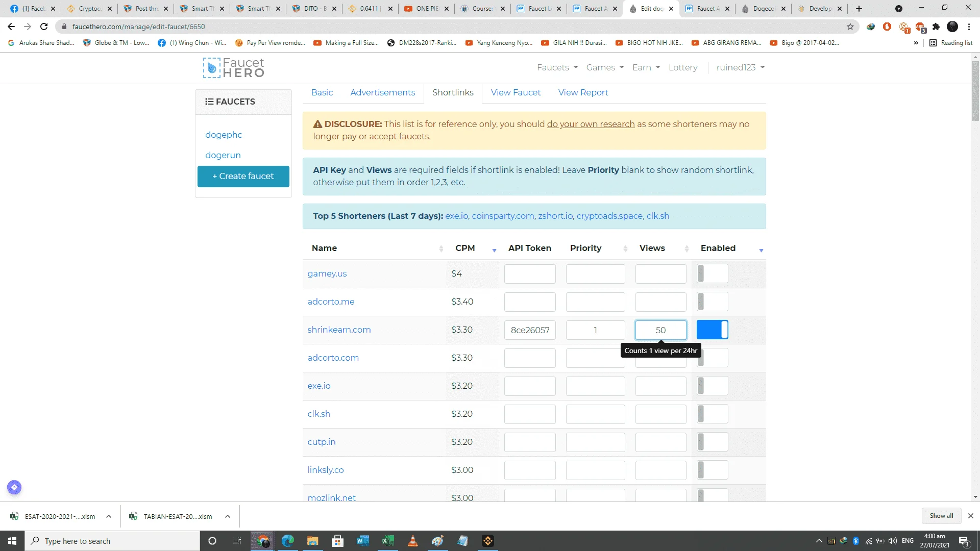The image size is (980, 551).
Task: Open the dogephc faucet link
Action: 224,135
